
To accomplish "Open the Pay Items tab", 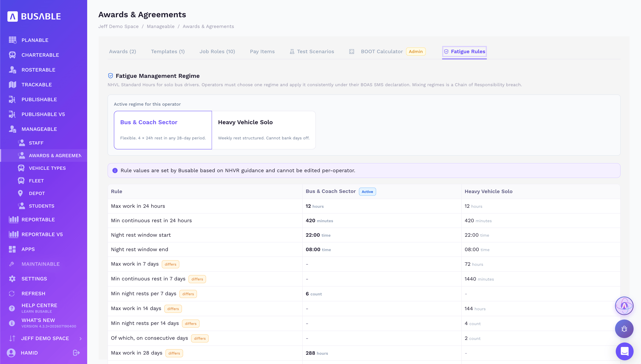I will (262, 52).
